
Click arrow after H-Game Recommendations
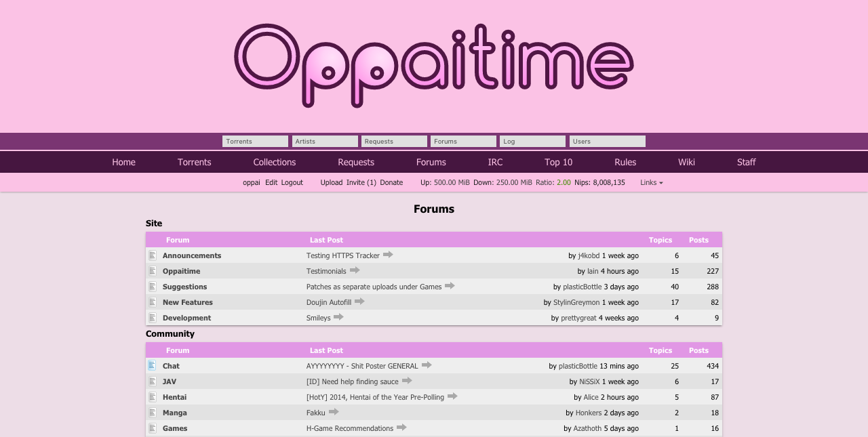401,428
